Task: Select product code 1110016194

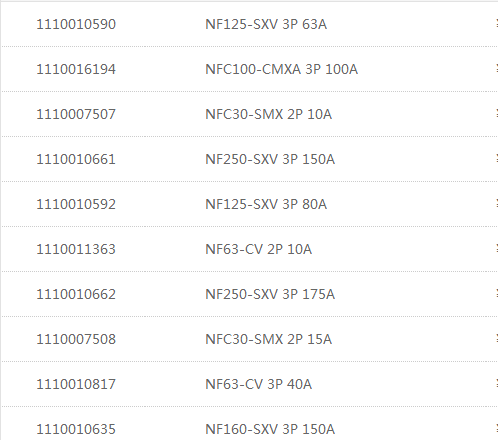Action: tap(76, 69)
